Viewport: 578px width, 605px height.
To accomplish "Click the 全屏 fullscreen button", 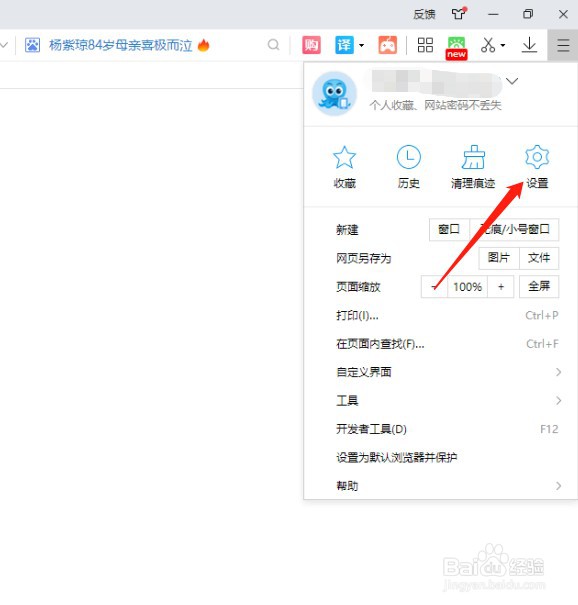I will coord(539,286).
